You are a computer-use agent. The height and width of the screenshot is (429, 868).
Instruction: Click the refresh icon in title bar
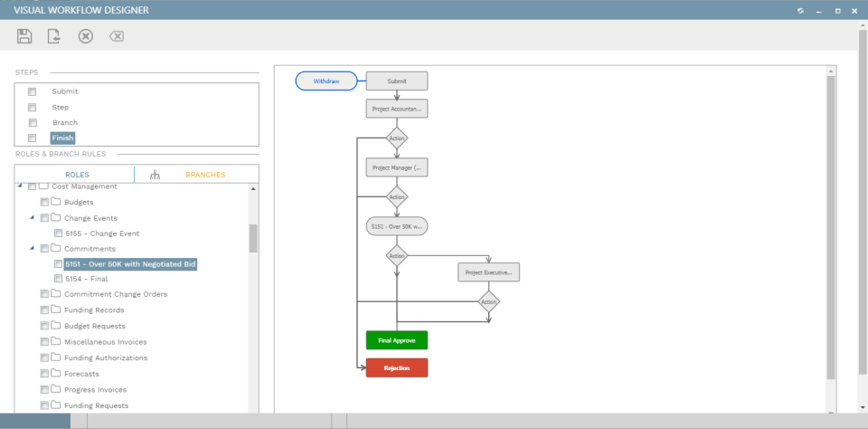coord(800,11)
